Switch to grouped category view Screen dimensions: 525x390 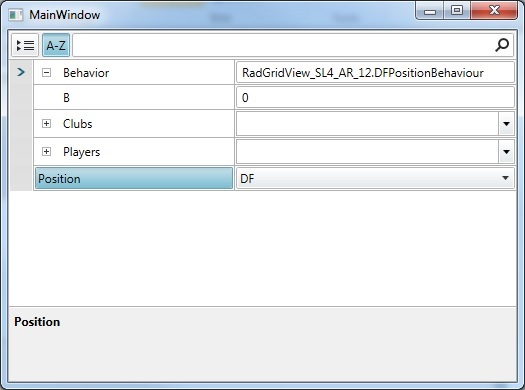point(25,45)
